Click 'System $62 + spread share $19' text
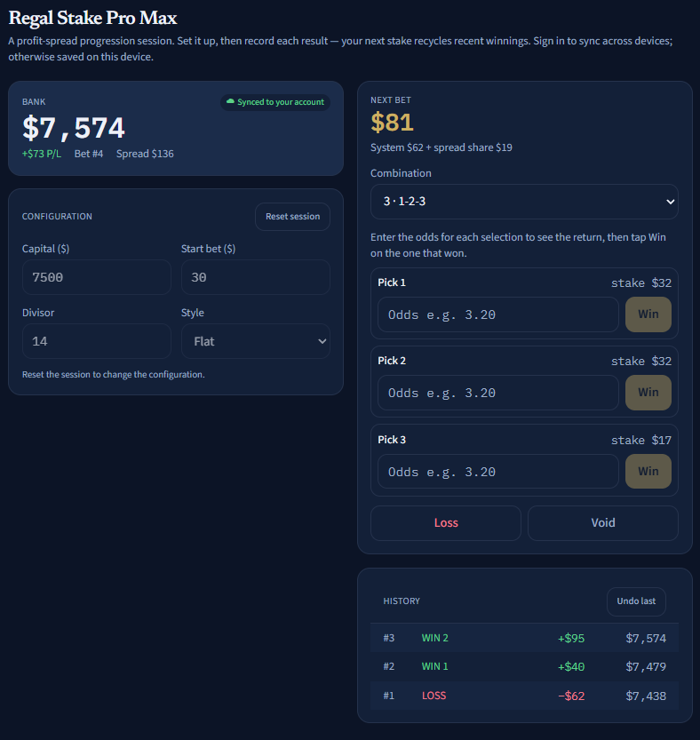 pos(441,147)
